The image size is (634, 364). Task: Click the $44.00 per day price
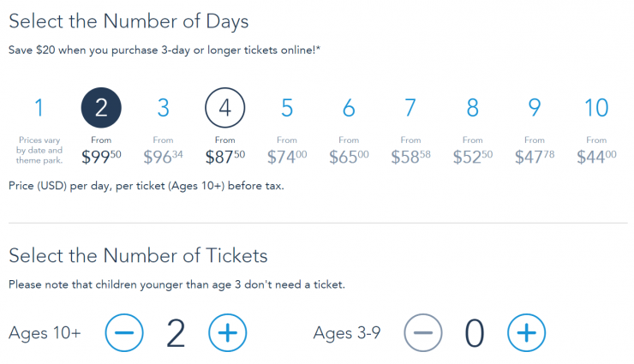point(596,157)
